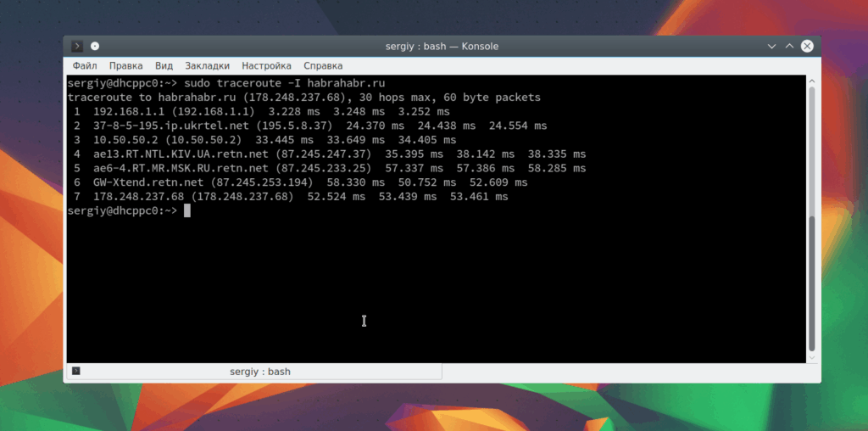
Task: Select the 'sergiy : bash' tab
Action: click(x=254, y=372)
